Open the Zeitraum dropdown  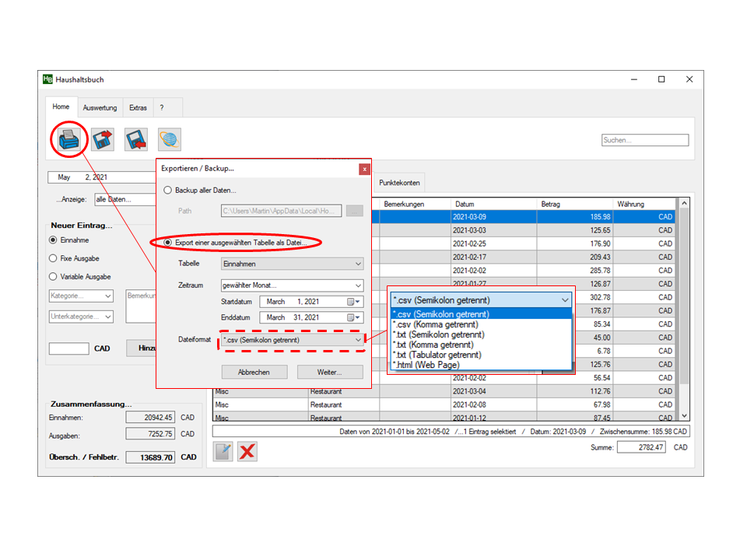click(x=292, y=285)
